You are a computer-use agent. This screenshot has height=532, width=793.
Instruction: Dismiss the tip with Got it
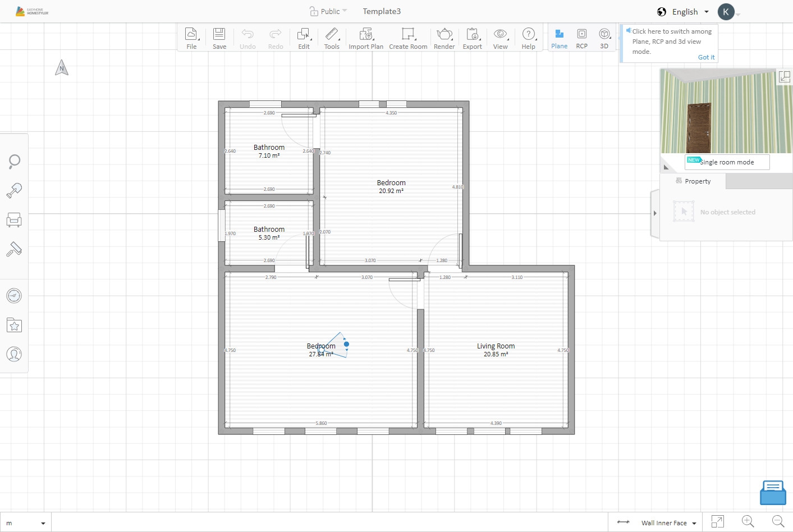(706, 57)
